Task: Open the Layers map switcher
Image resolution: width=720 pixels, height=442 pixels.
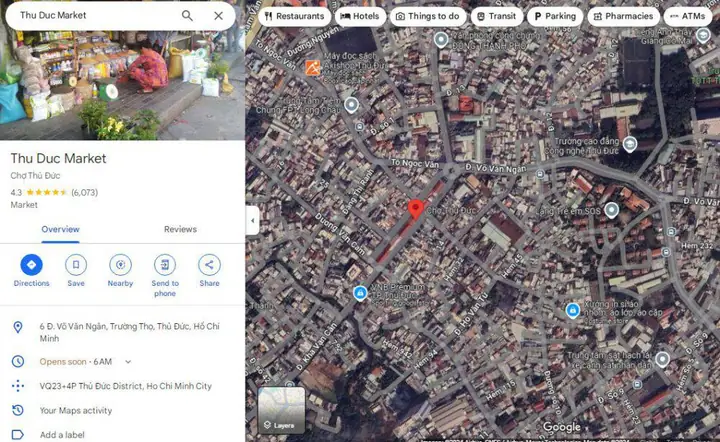Action: tap(281, 410)
